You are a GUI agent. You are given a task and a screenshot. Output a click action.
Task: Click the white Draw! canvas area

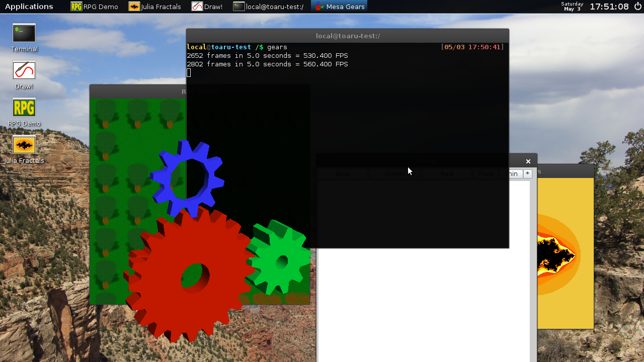[x=424, y=305]
